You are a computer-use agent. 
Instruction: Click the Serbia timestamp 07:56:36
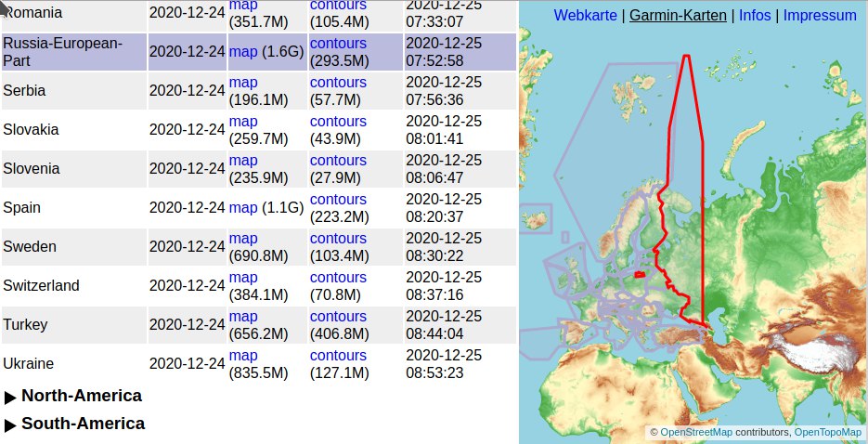click(434, 99)
